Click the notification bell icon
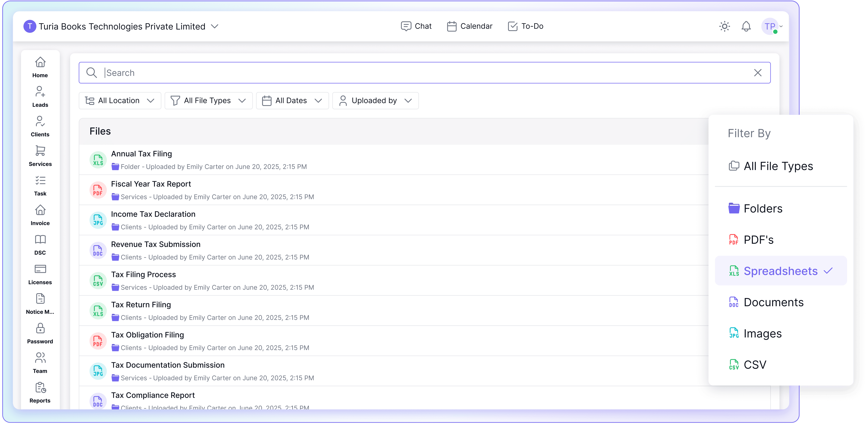868x425 pixels. [746, 26]
